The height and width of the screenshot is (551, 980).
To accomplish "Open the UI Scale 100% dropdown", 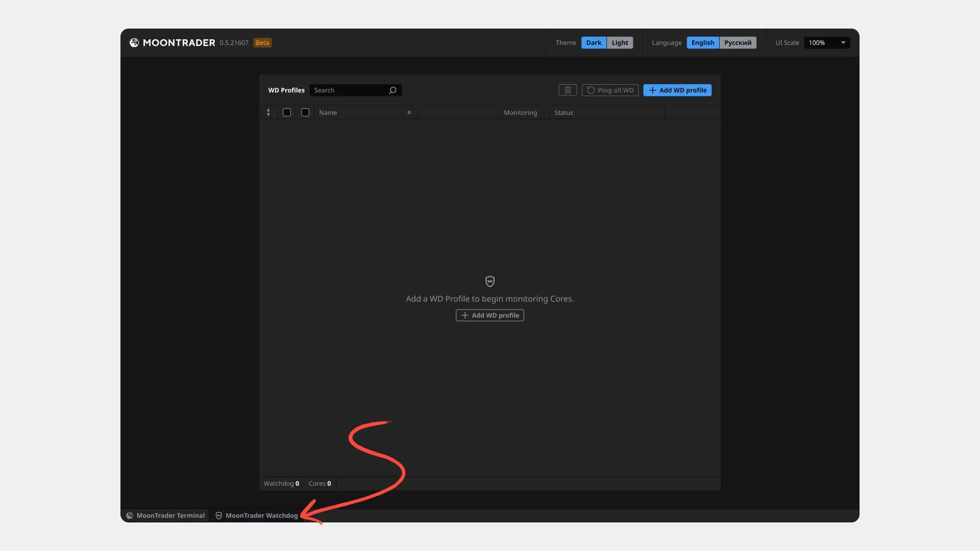I will click(x=827, y=43).
